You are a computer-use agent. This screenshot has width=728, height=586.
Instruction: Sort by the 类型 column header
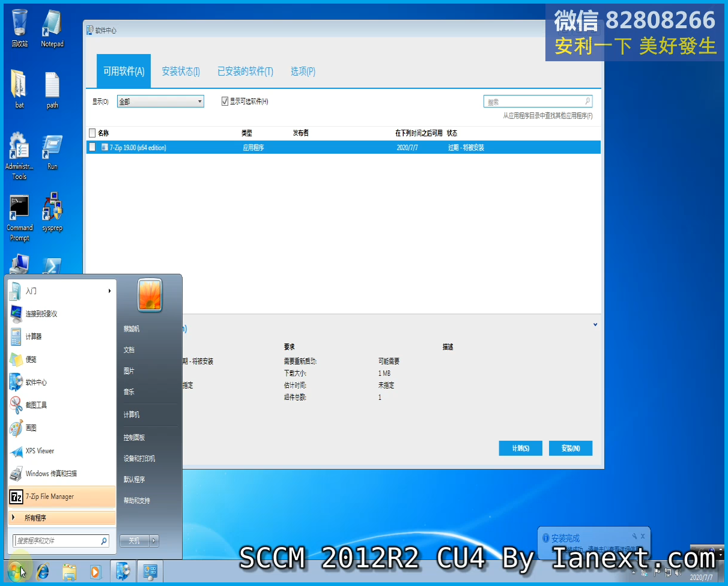click(x=247, y=133)
